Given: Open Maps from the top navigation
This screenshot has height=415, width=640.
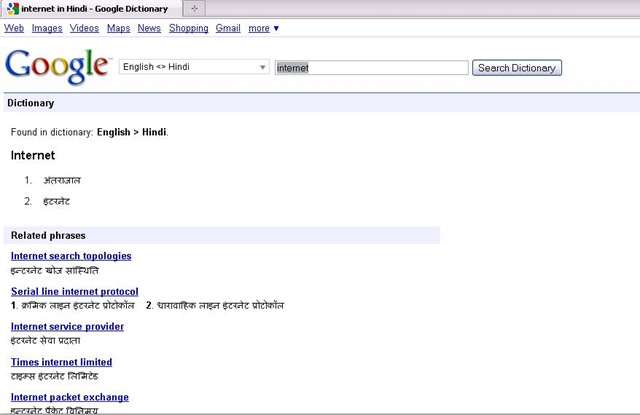Looking at the screenshot, I should coord(118,28).
